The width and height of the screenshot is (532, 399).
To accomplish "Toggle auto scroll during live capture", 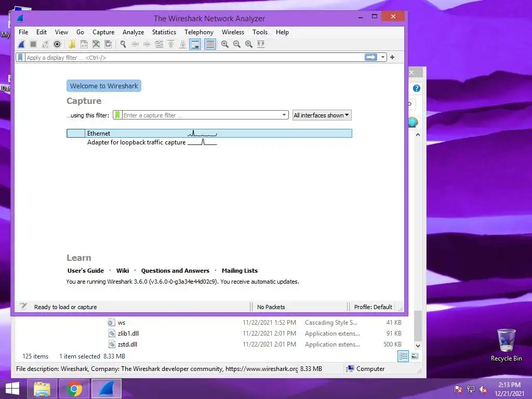I will pos(195,44).
